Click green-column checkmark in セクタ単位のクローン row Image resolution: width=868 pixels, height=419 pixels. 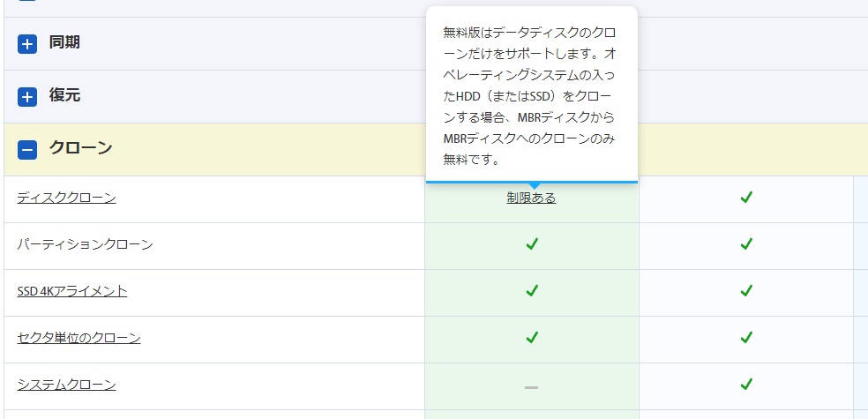click(532, 337)
